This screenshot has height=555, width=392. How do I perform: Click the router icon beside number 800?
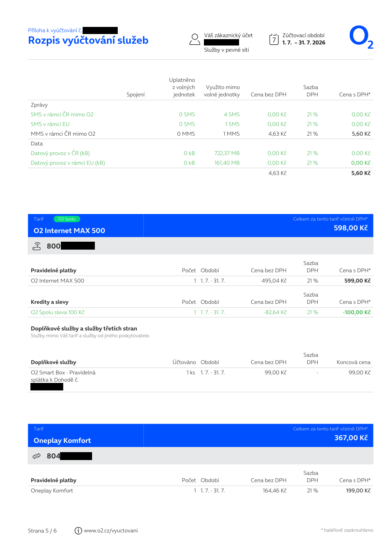pyautogui.click(x=37, y=246)
